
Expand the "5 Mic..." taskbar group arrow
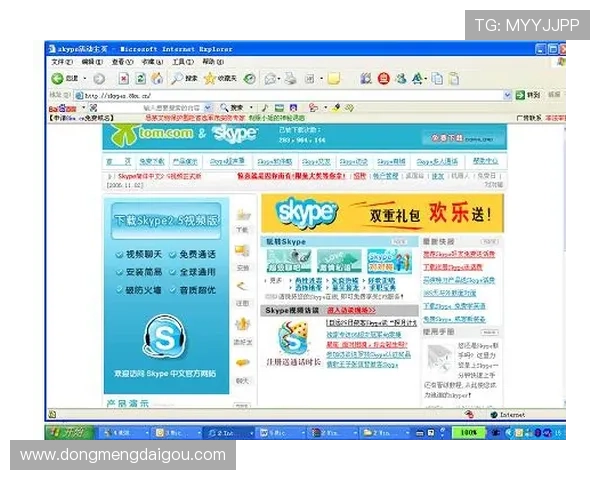click(x=303, y=433)
